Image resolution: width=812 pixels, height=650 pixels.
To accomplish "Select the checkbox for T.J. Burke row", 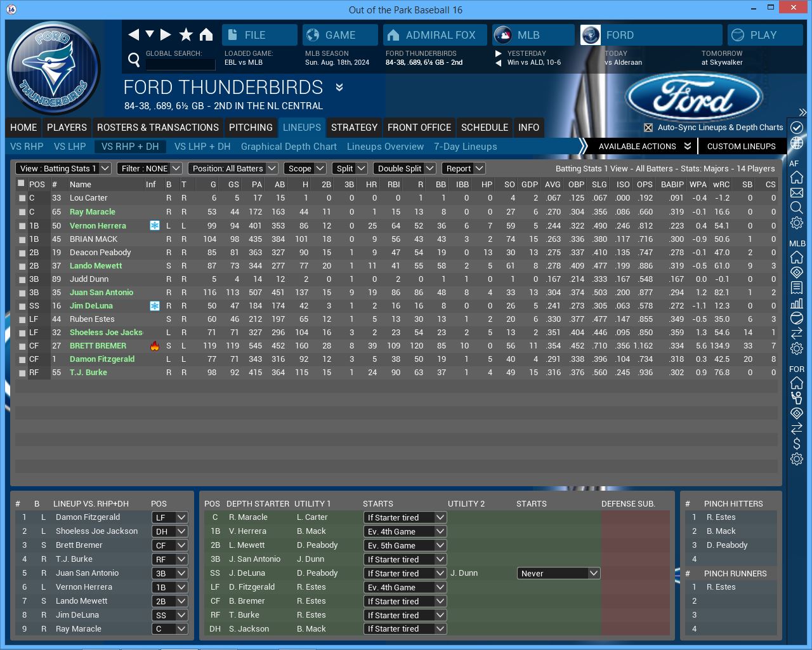I will 22,373.
